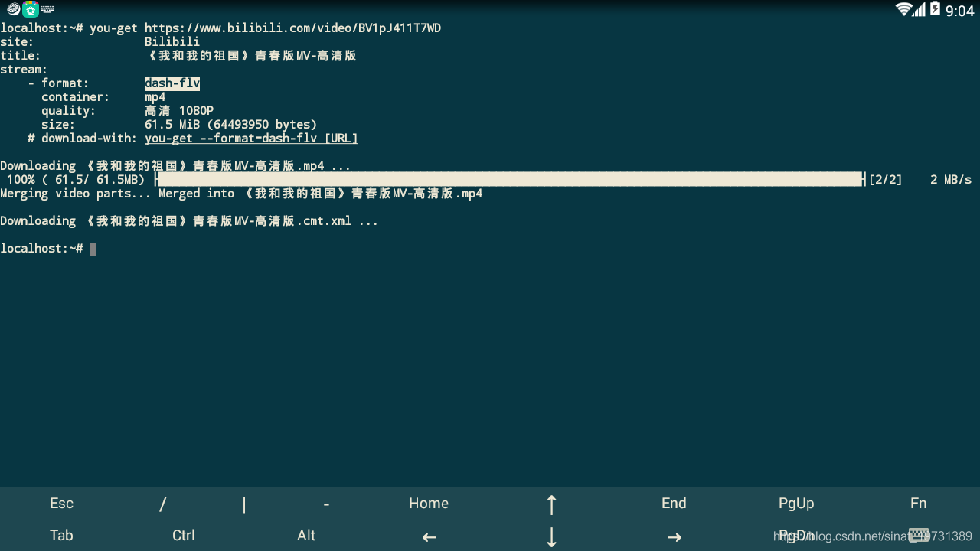Viewport: 980px width, 551px height.
Task: Tap the Tab extra key
Action: [61, 535]
